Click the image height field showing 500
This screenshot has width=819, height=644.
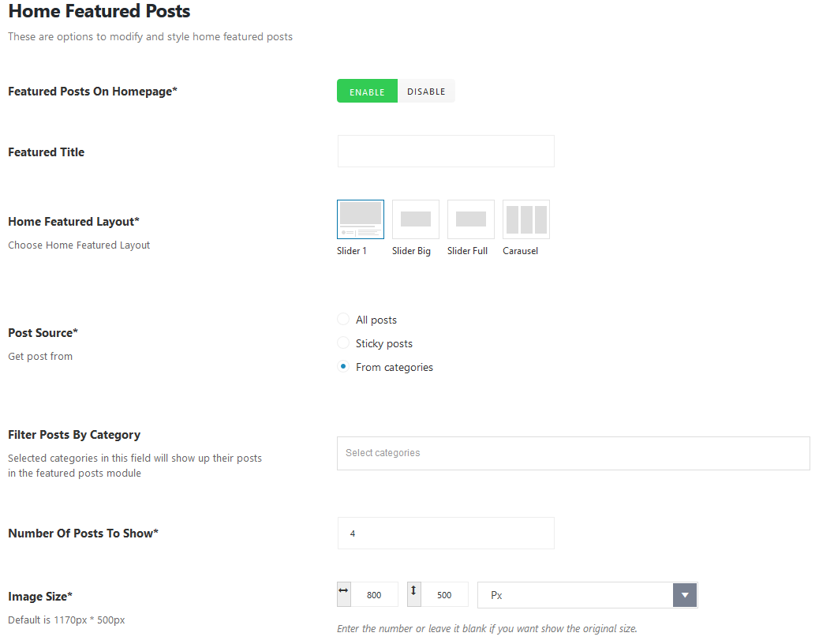click(444, 595)
